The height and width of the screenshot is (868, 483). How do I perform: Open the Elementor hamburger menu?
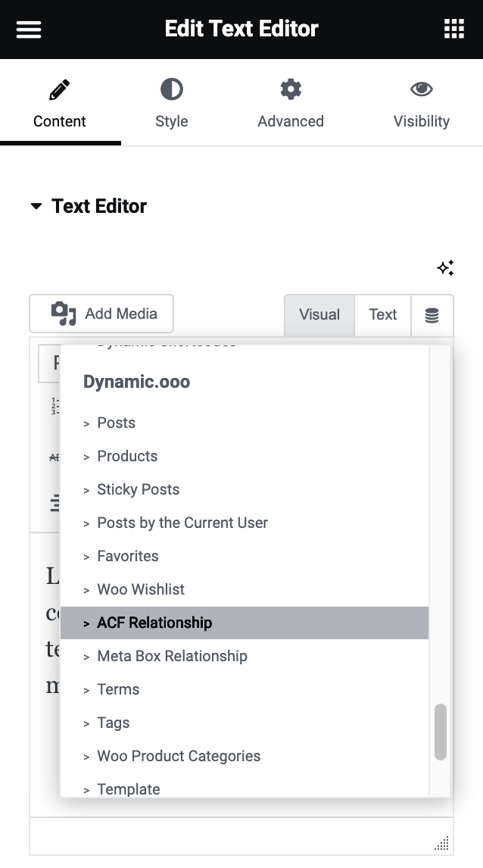pos(28,29)
